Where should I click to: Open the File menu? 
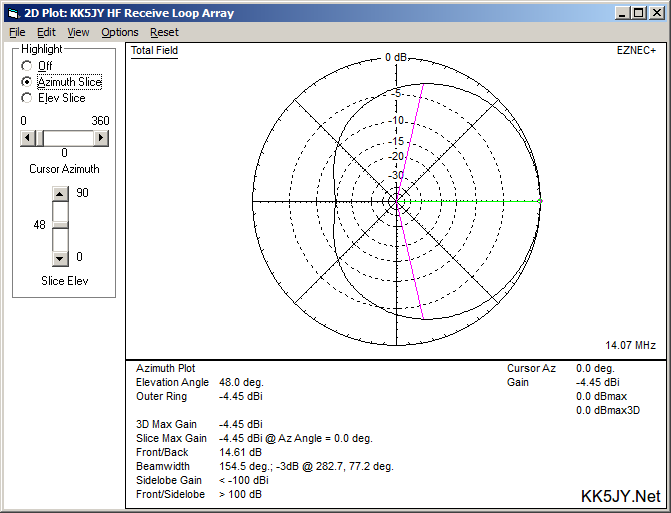[17, 33]
